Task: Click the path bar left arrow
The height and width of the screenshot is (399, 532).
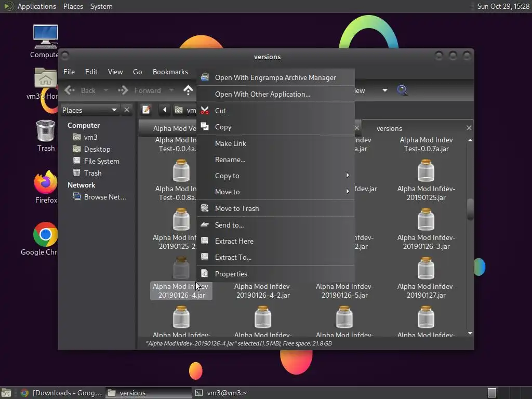Action: point(165,110)
